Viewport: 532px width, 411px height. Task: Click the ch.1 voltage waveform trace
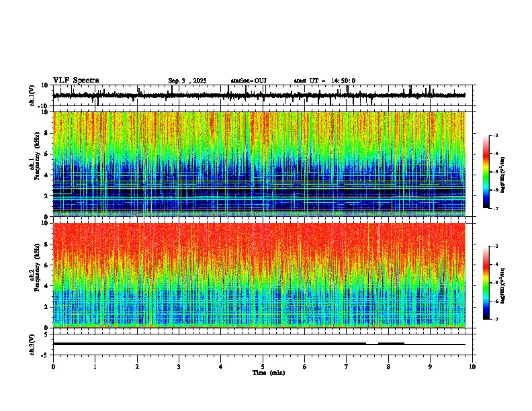(x=259, y=95)
